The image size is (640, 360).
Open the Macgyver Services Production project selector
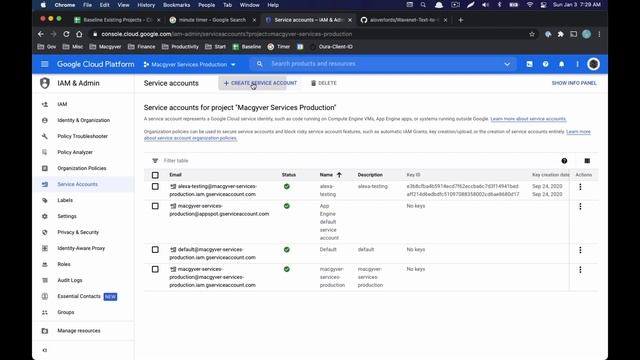[189, 64]
